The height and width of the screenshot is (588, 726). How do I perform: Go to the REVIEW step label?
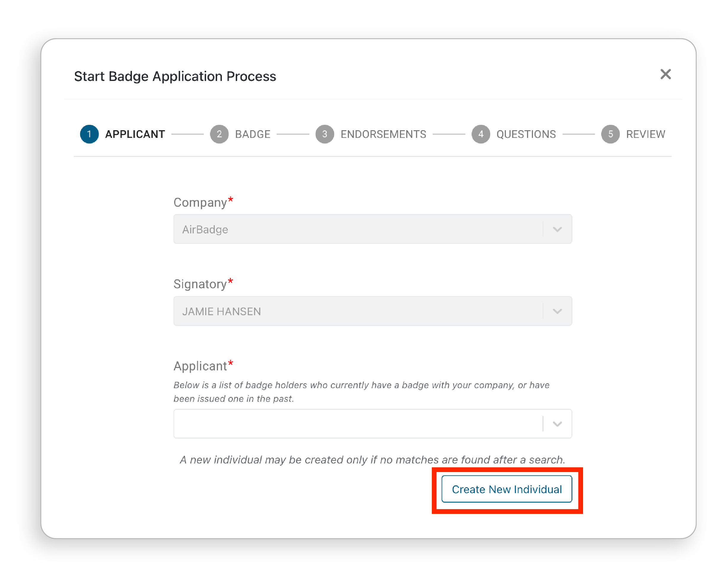point(645,134)
